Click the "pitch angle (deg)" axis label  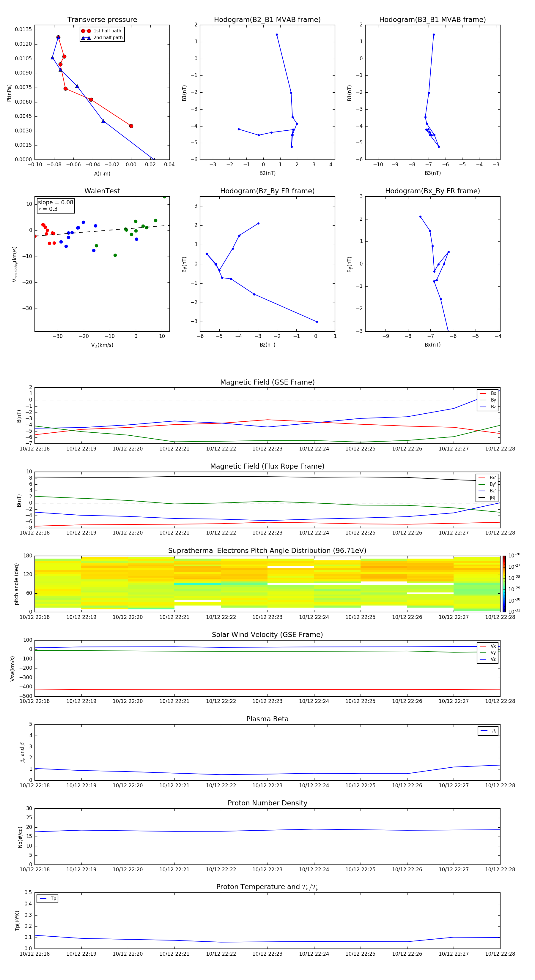(x=16, y=584)
